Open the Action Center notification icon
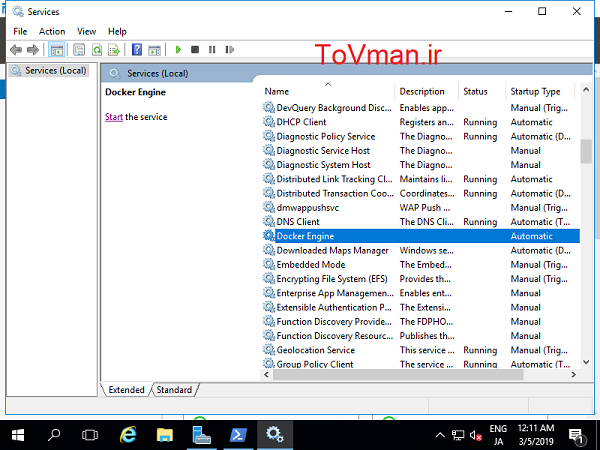Image resolution: width=600 pixels, height=450 pixels. click(576, 435)
